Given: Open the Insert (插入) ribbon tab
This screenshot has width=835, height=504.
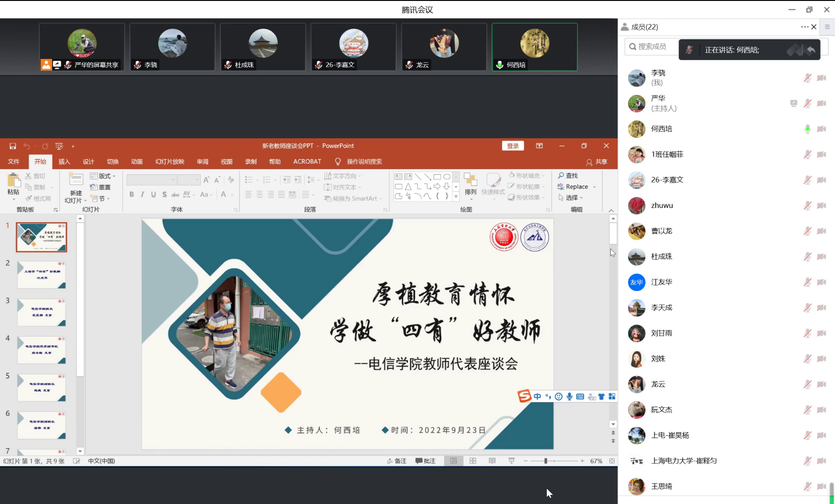Looking at the screenshot, I should pos(64,162).
